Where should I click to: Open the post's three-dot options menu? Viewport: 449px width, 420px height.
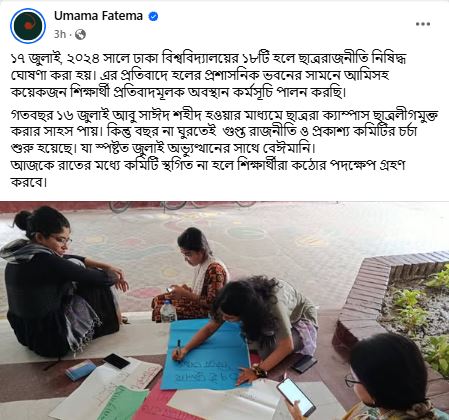(423, 24)
